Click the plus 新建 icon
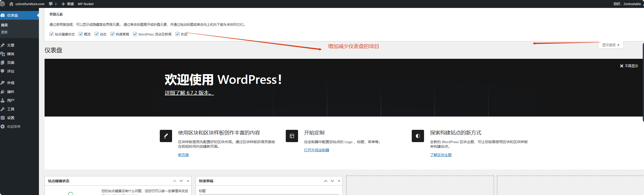The height and width of the screenshot is (195, 644). click(63, 4)
